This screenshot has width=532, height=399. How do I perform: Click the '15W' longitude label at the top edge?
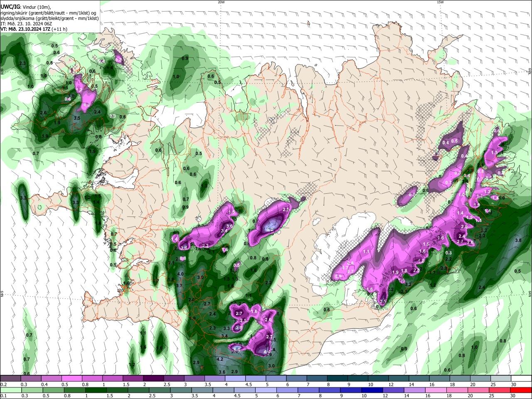point(440,2)
